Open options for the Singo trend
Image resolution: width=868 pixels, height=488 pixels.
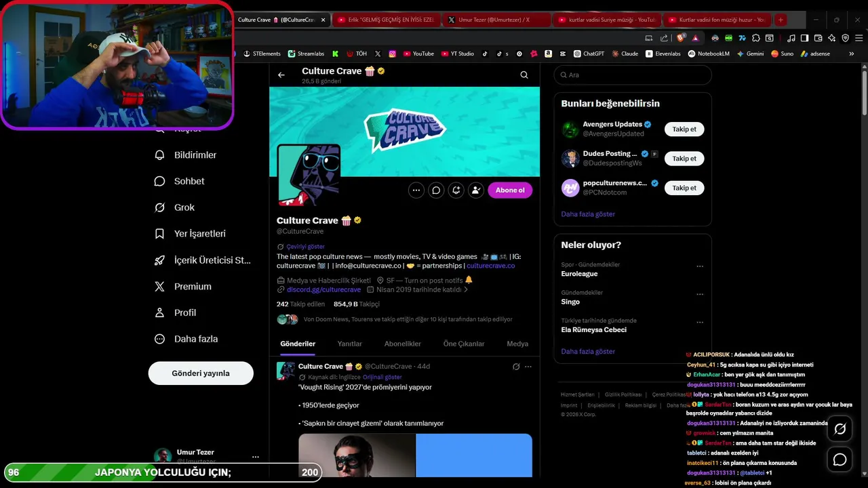click(700, 294)
